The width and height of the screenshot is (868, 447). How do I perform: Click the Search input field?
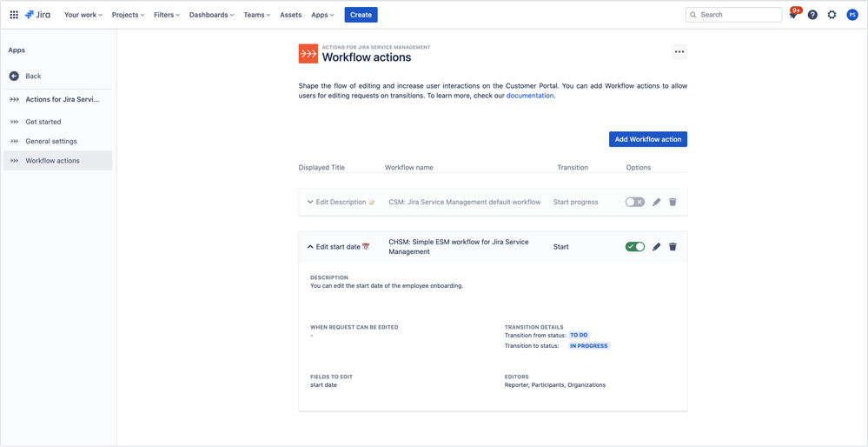733,15
